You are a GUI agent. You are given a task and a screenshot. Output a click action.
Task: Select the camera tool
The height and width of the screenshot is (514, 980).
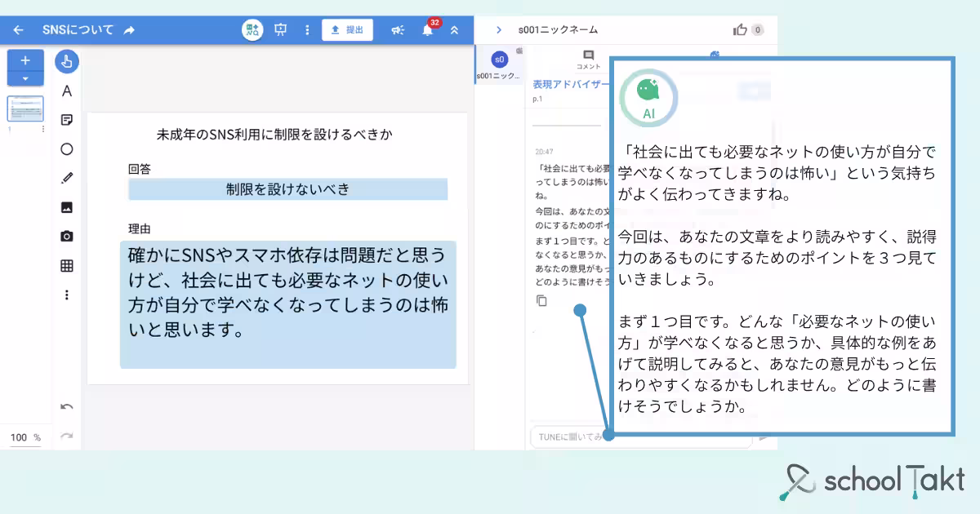click(x=67, y=237)
